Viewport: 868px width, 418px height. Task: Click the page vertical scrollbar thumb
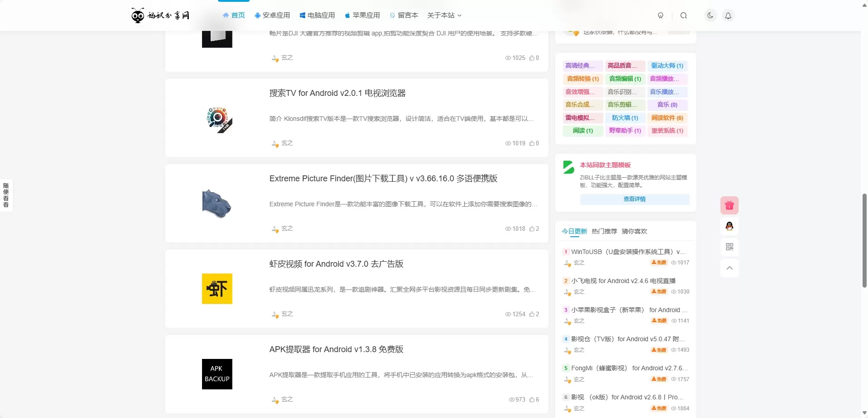click(864, 240)
